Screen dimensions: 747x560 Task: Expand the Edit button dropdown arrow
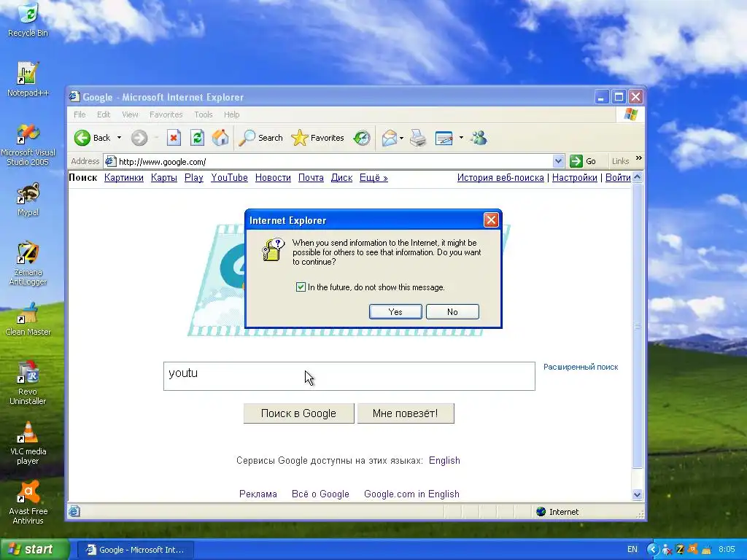pos(461,138)
